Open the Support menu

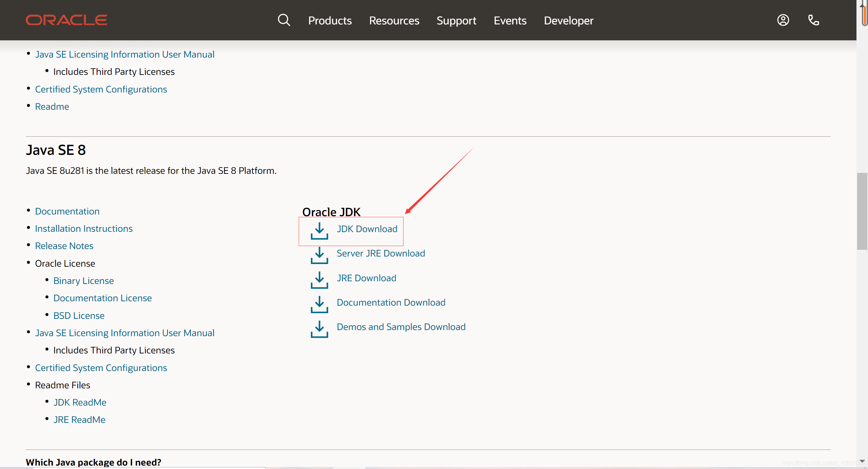456,21
